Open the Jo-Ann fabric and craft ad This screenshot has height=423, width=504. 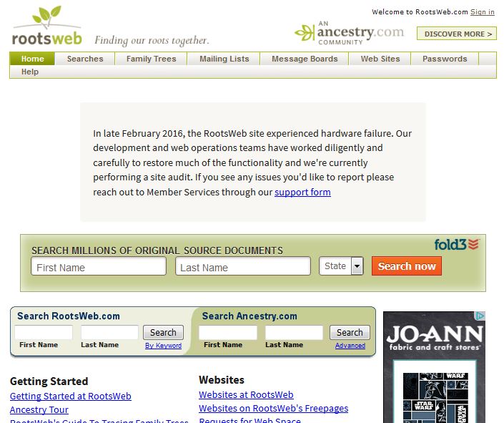coord(434,367)
